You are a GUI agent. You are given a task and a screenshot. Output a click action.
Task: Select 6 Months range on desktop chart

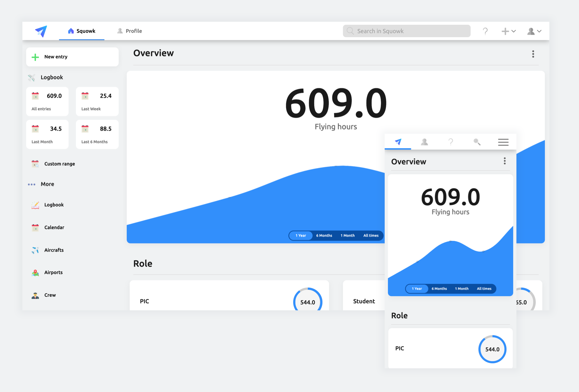tap(324, 236)
